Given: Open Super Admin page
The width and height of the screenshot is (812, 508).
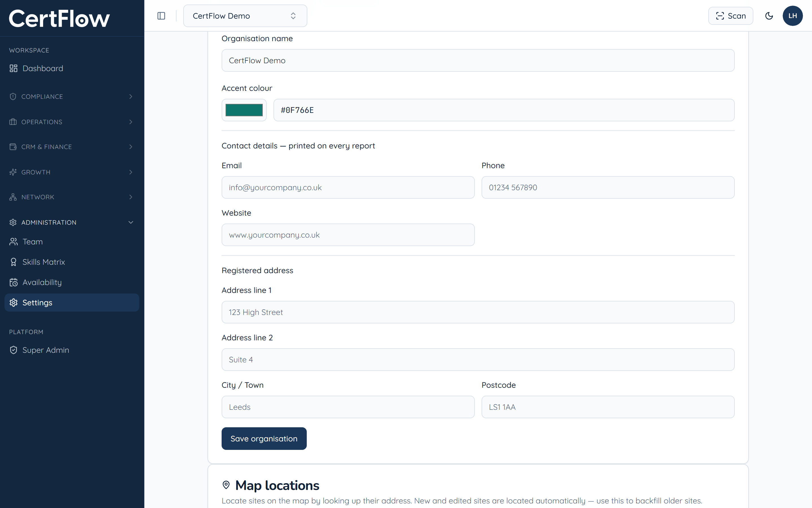Looking at the screenshot, I should pos(72,350).
